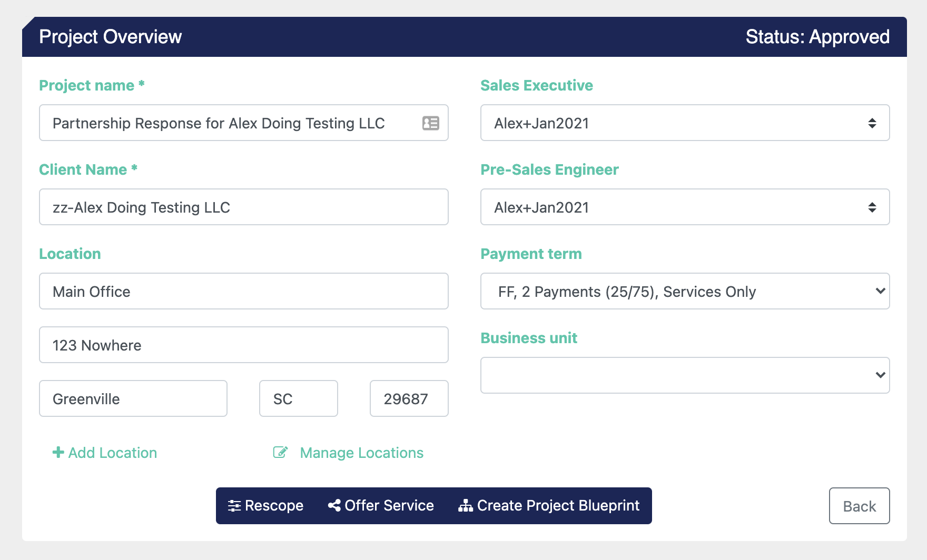Click the Pre-Sales Engineer label
The image size is (927, 560).
coord(549,169)
